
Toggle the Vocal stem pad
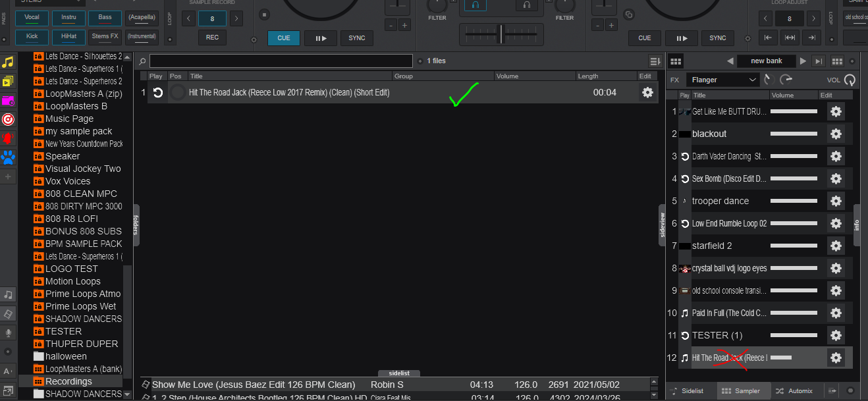coord(32,18)
